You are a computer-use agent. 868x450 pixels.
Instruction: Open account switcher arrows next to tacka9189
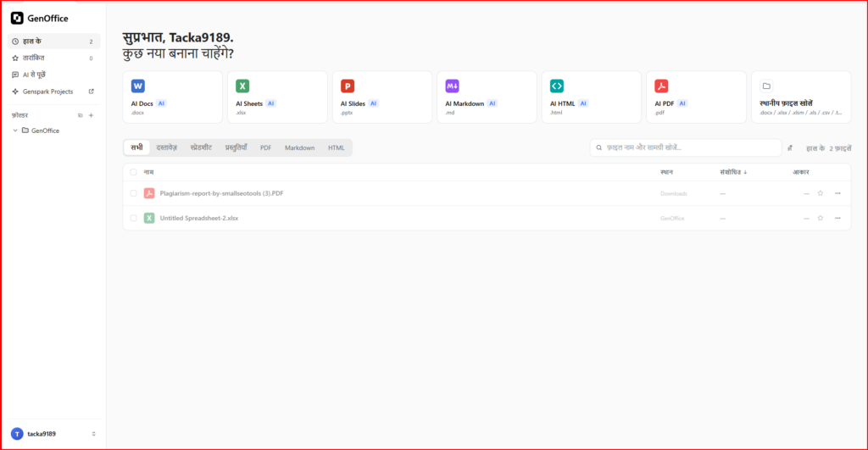(93, 434)
